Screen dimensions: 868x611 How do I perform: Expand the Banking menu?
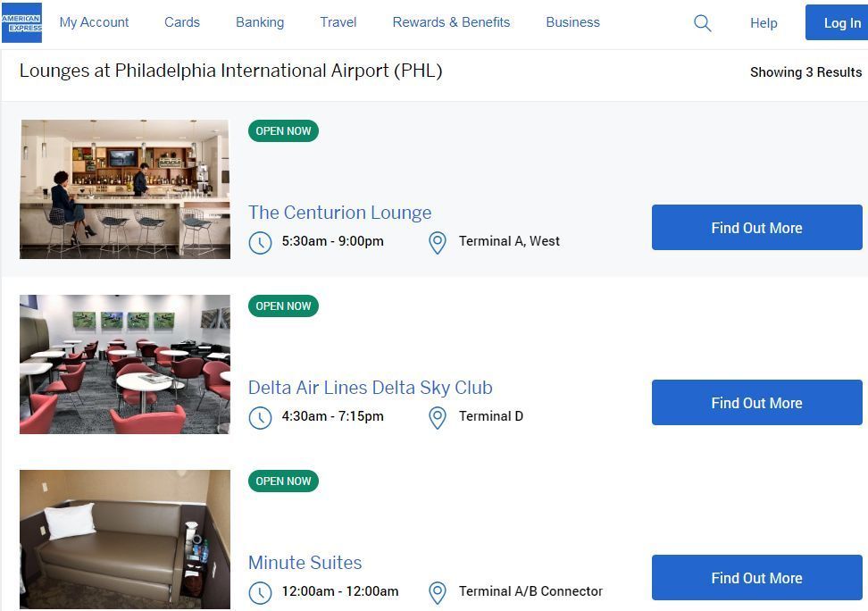(x=260, y=22)
